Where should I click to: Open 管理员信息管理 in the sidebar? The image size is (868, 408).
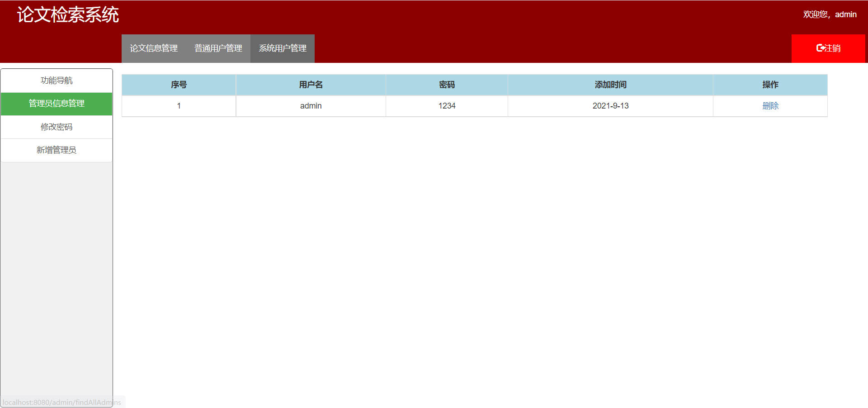click(x=57, y=104)
